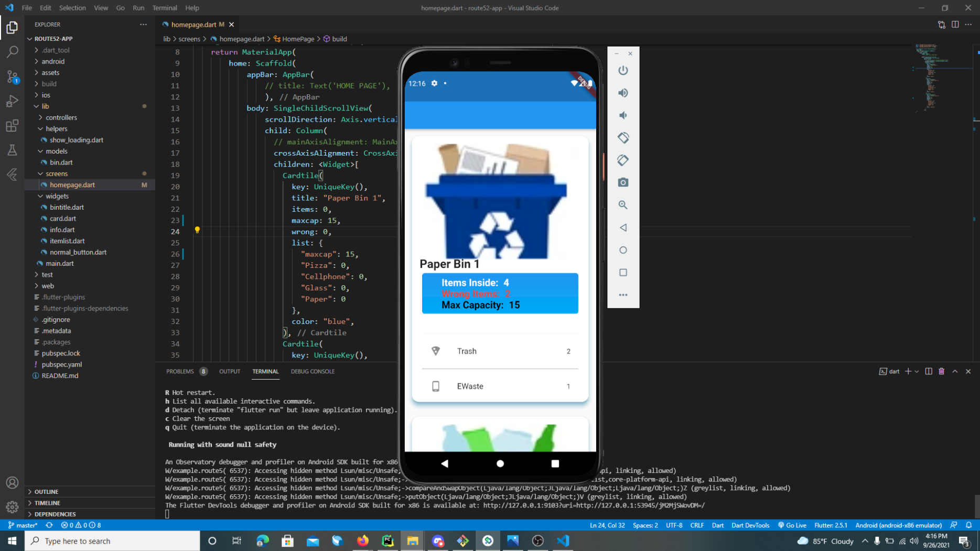Tap the phone's Android back button
980x551 pixels.
coord(445,463)
